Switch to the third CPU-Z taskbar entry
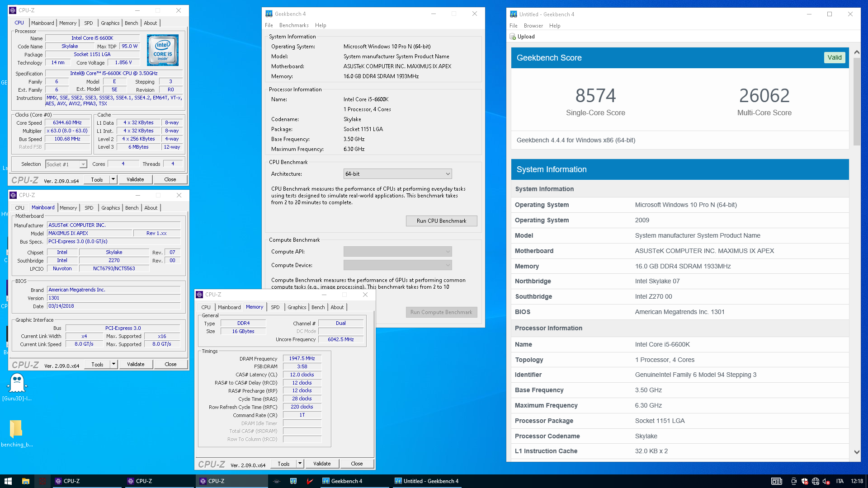868x488 pixels. click(232, 481)
